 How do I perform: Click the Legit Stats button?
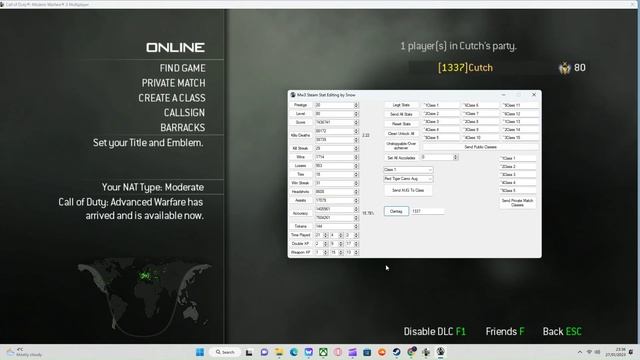[401, 105]
